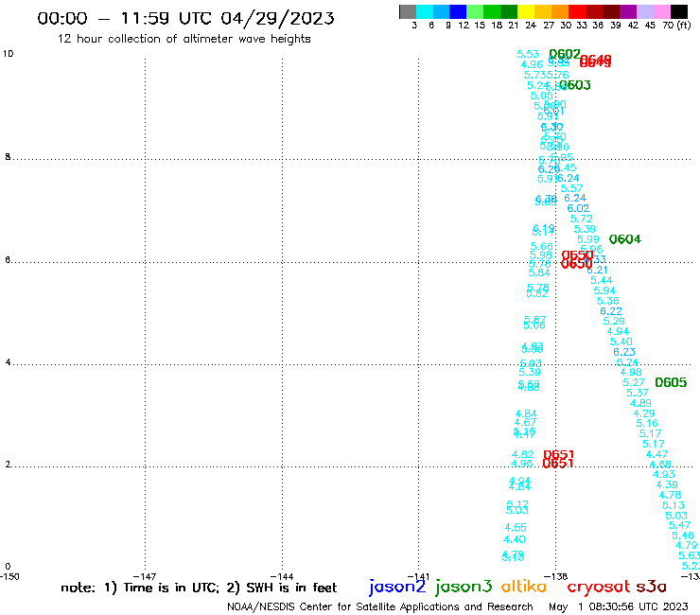Select the purple swatch in the color scale
Image resolution: width=700 pixels, height=615 pixels.
(x=628, y=11)
